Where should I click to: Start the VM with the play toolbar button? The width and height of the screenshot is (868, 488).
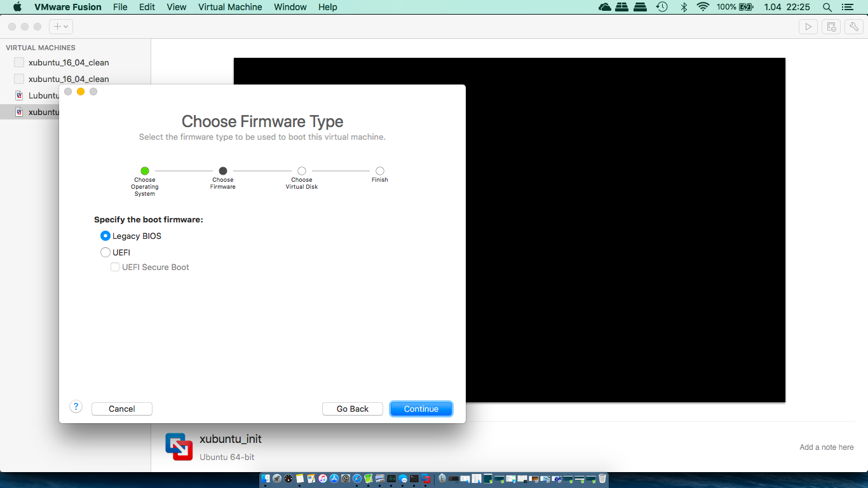[x=808, y=27]
